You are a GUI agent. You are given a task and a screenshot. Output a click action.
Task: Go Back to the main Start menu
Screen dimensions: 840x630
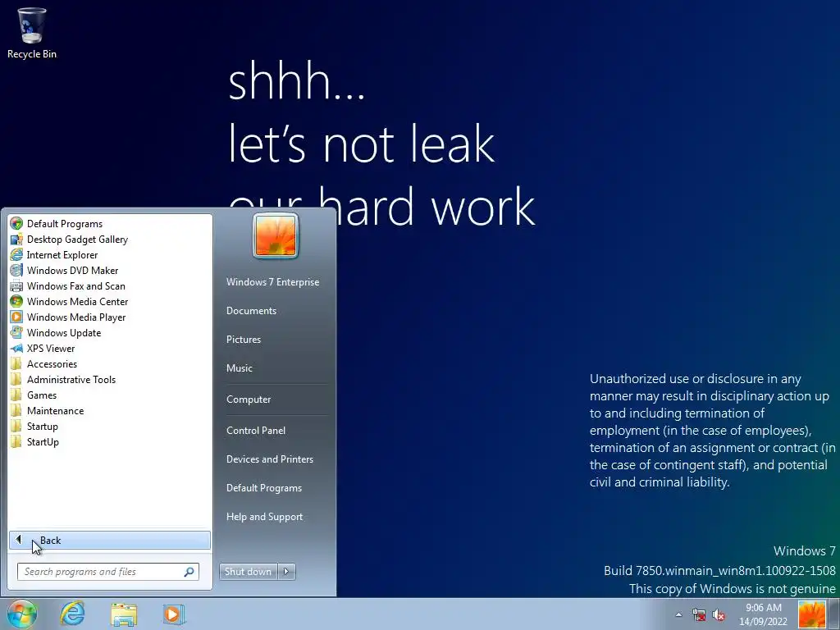(110, 540)
